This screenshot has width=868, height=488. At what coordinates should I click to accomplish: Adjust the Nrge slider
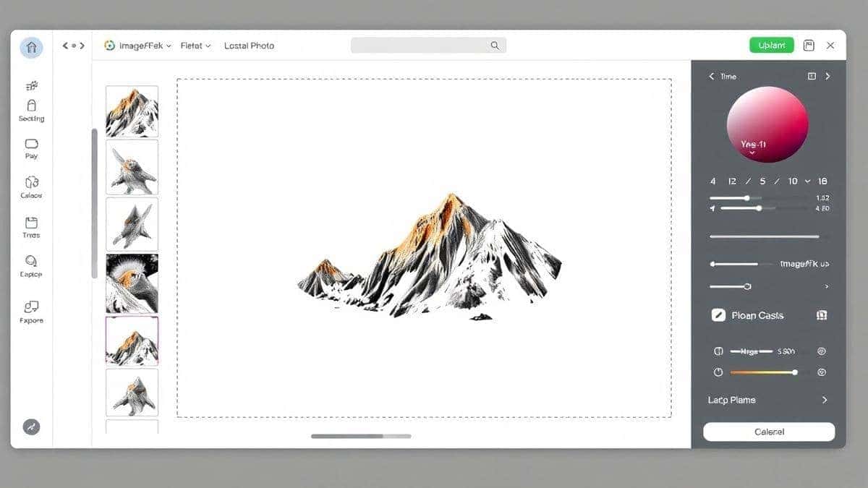tap(752, 351)
